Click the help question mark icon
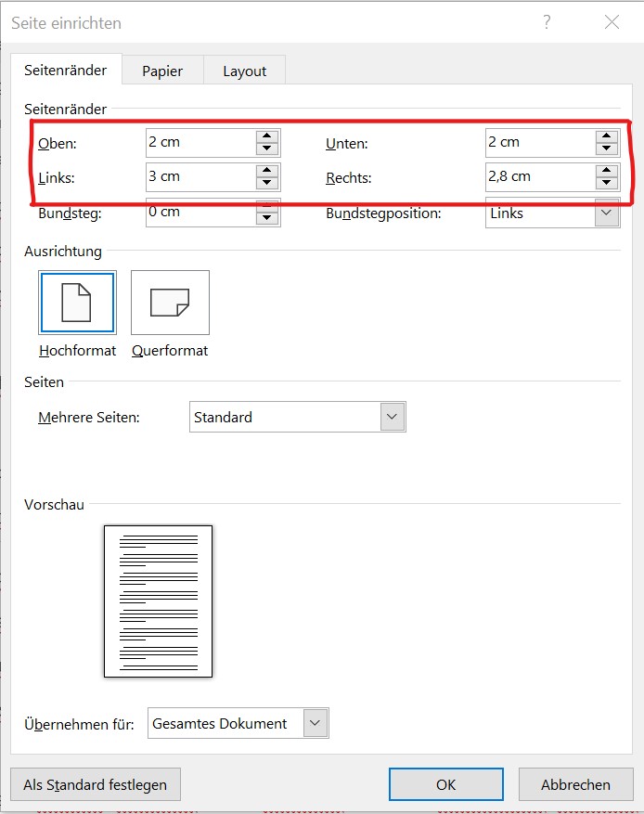This screenshot has height=814, width=644. pos(547,22)
